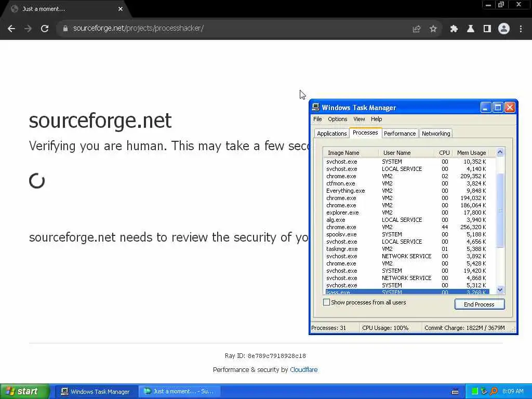Click the process list scroll up arrow

point(500,152)
